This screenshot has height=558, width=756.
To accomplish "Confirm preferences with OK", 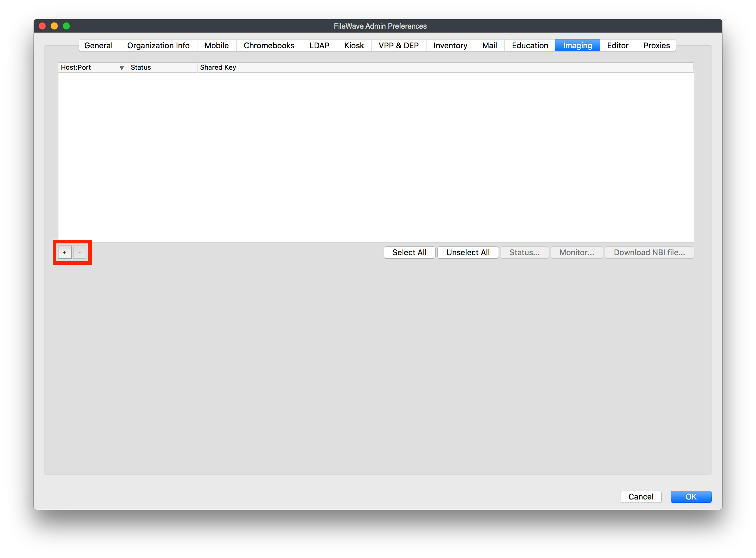I will click(691, 497).
